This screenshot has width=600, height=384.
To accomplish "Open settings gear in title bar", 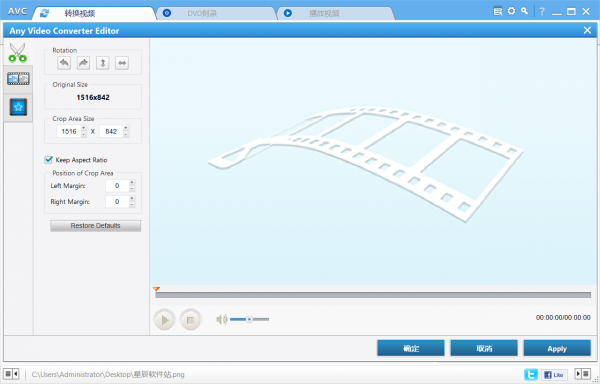I will tap(511, 11).
